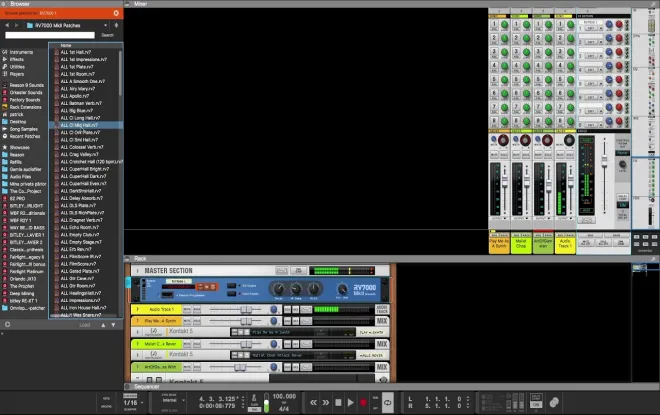Fast-forward the song position
Viewport: 660px width, 415px height.
(326, 403)
